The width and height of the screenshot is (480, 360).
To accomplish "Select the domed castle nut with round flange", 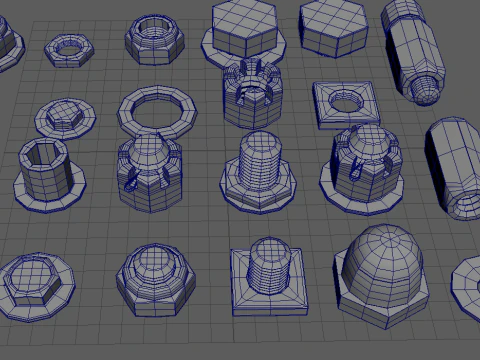I will click(362, 169).
